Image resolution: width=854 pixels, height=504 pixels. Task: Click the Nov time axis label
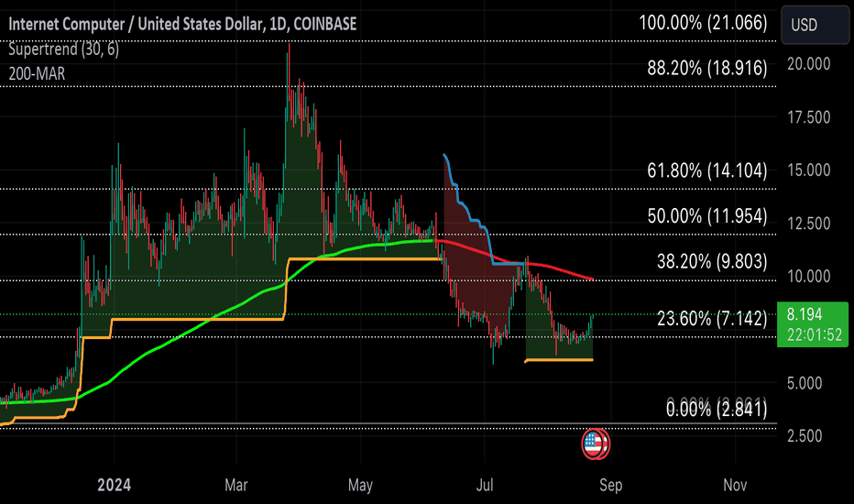click(x=735, y=485)
